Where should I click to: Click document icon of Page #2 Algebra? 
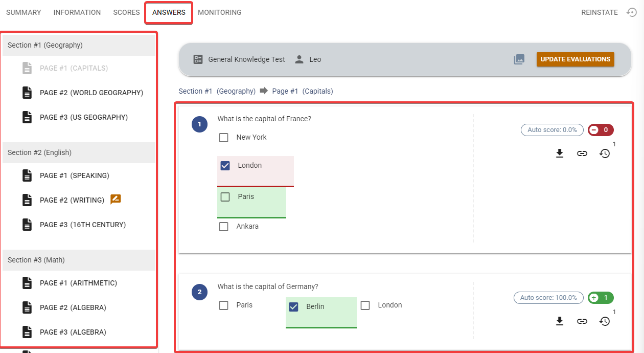point(27,307)
